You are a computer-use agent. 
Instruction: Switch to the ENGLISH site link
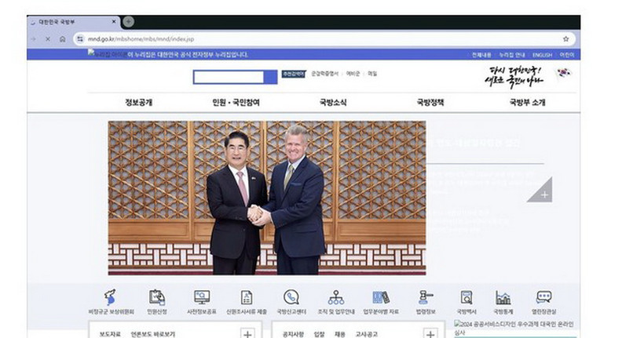(x=542, y=55)
